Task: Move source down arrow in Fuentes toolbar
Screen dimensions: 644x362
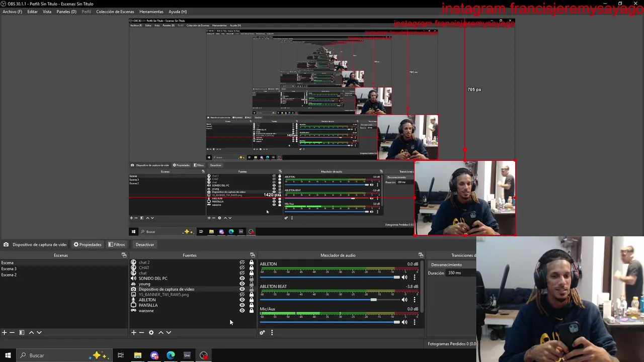Action: pos(169,332)
